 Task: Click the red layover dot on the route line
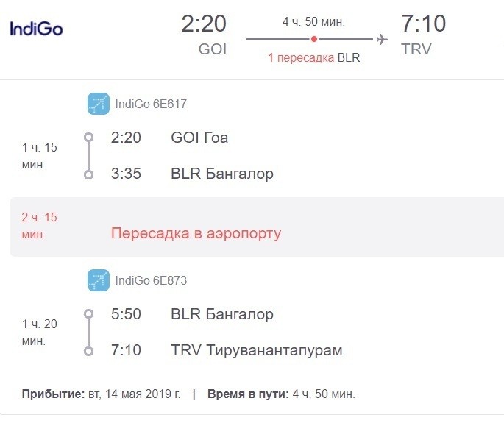click(314, 39)
